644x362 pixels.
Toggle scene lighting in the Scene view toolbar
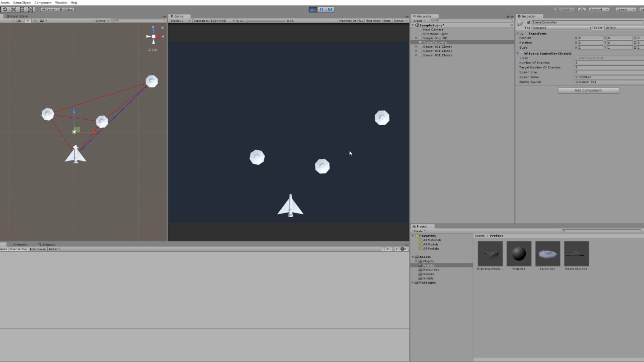(x=28, y=20)
